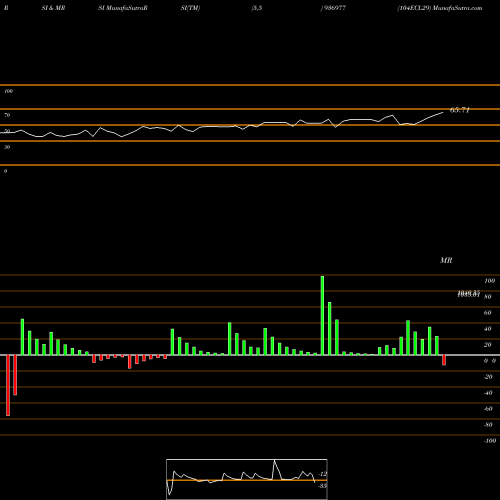Click the RSI axis label 70
Viewport: 500px width, 500px height.
pyautogui.click(x=7, y=115)
